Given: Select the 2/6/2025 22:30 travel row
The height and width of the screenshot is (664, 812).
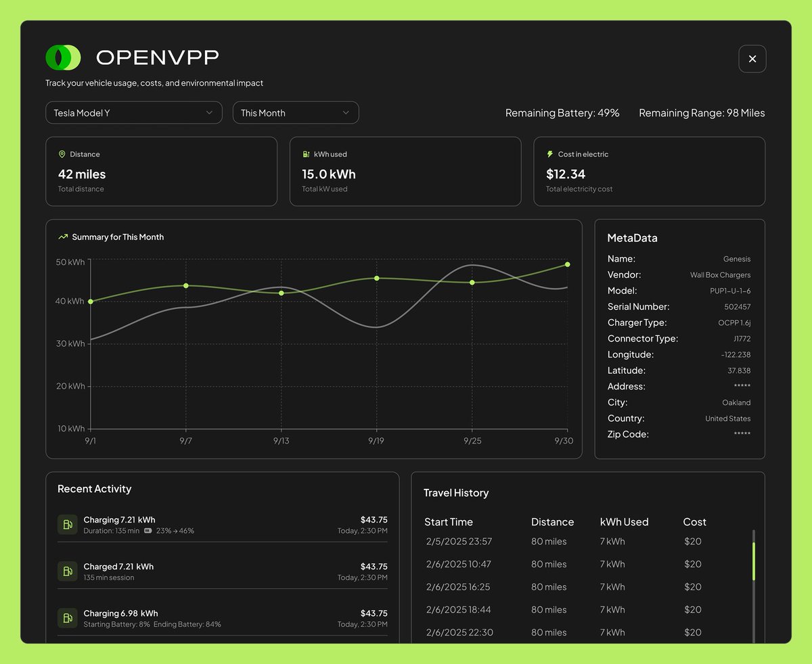Looking at the screenshot, I should (x=564, y=632).
